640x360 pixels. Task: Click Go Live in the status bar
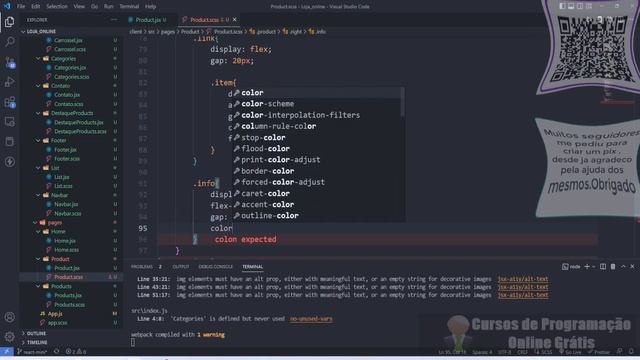coord(570,352)
